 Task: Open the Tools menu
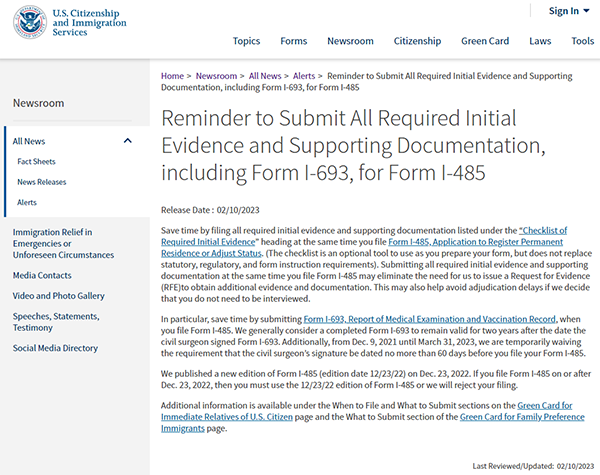(582, 41)
